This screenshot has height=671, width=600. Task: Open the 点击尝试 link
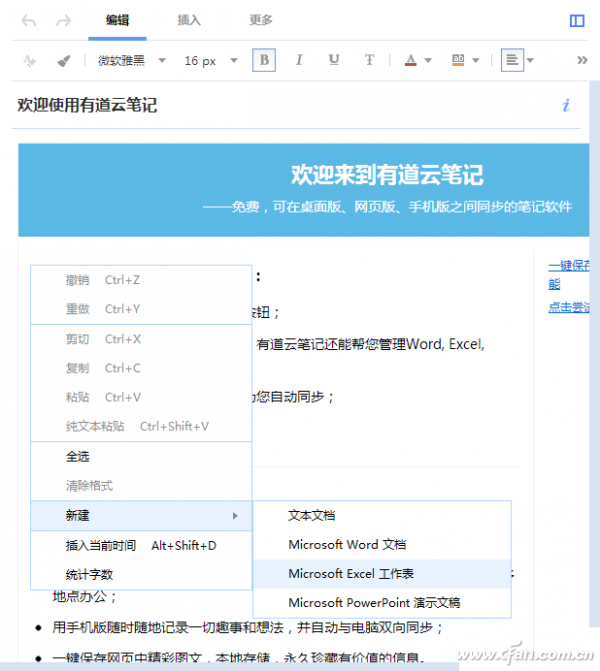point(569,307)
